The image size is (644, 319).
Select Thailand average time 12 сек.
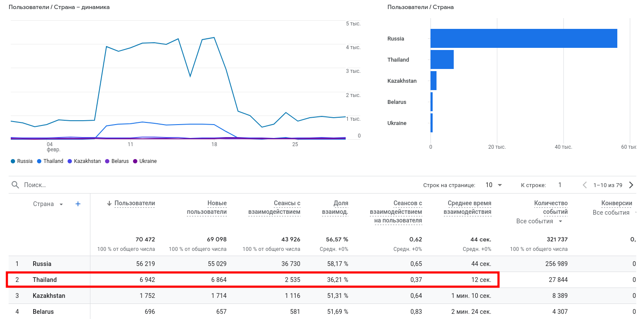tap(481, 280)
